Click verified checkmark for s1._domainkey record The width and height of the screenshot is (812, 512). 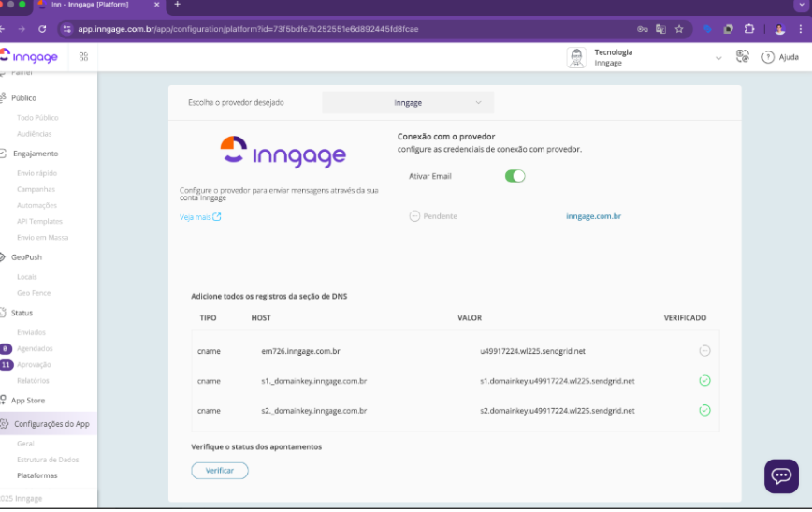704,381
